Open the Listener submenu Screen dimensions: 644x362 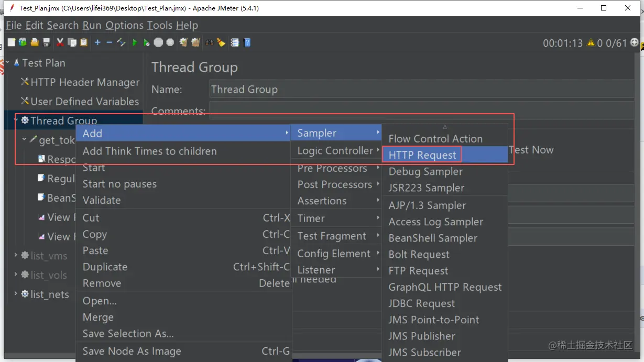pos(336,270)
